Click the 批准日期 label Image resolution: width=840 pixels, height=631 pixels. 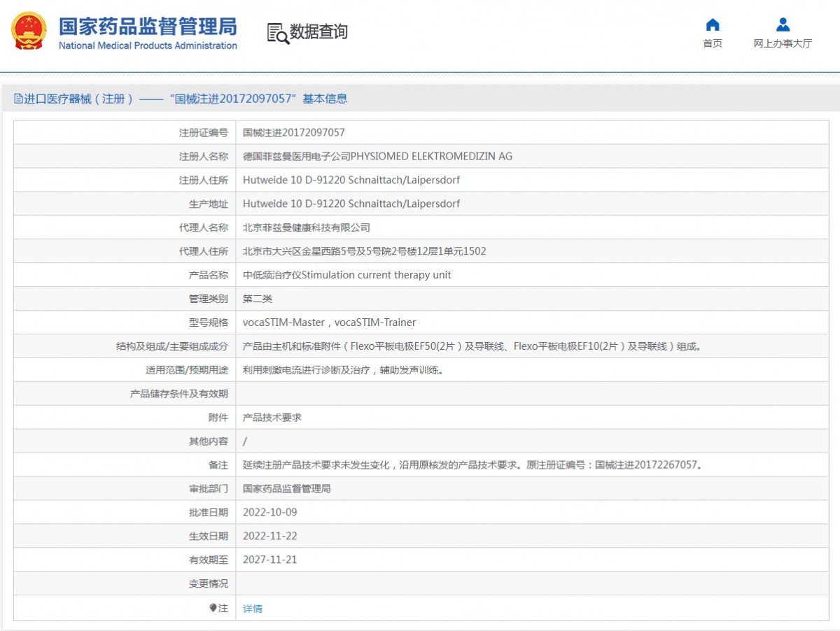pos(209,512)
